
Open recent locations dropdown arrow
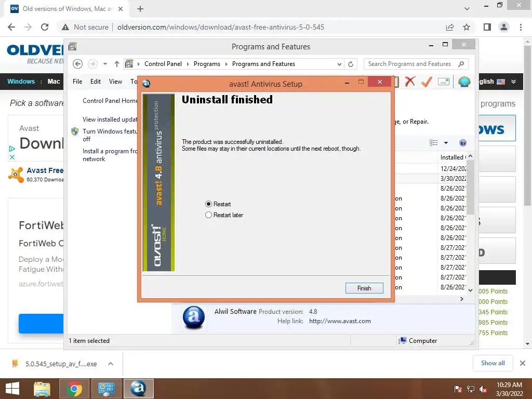click(105, 64)
